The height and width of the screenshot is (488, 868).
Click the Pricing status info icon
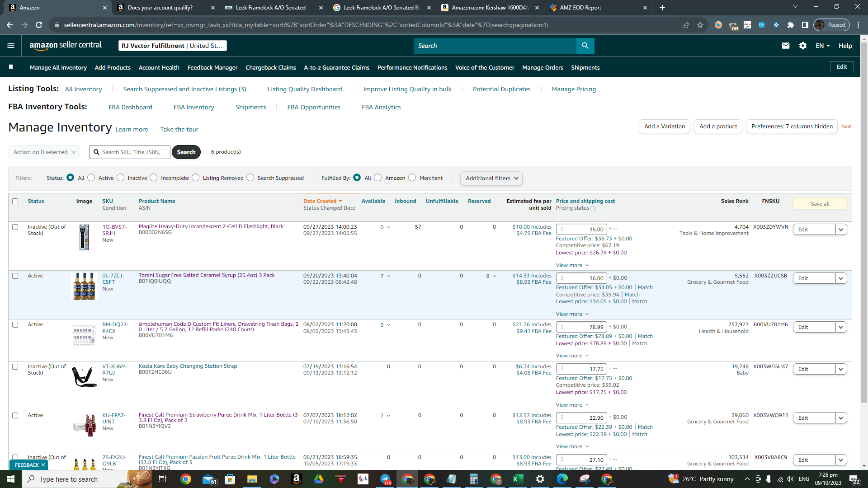tap(593, 209)
